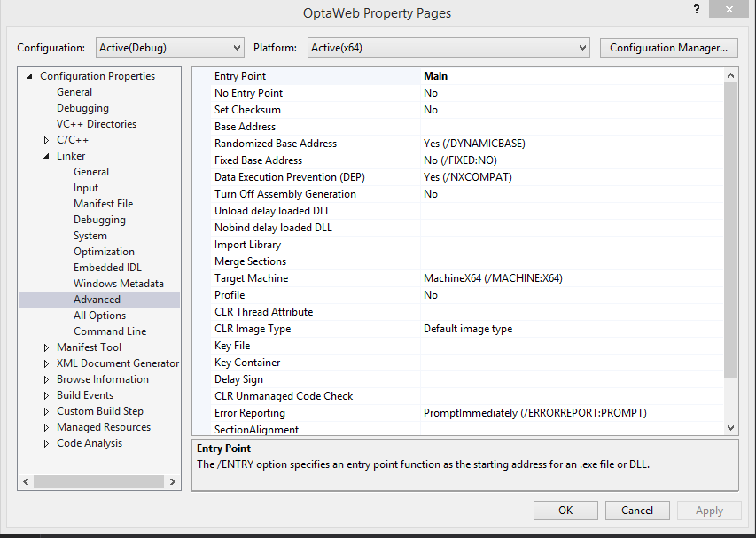Open VC++ Directories settings
This screenshot has width=756, height=538.
coord(97,124)
